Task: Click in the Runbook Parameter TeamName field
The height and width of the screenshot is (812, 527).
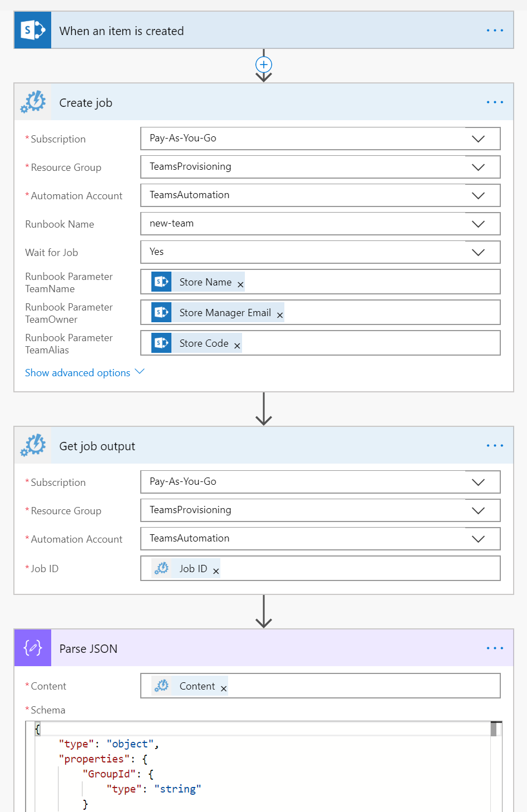Action: [x=320, y=282]
